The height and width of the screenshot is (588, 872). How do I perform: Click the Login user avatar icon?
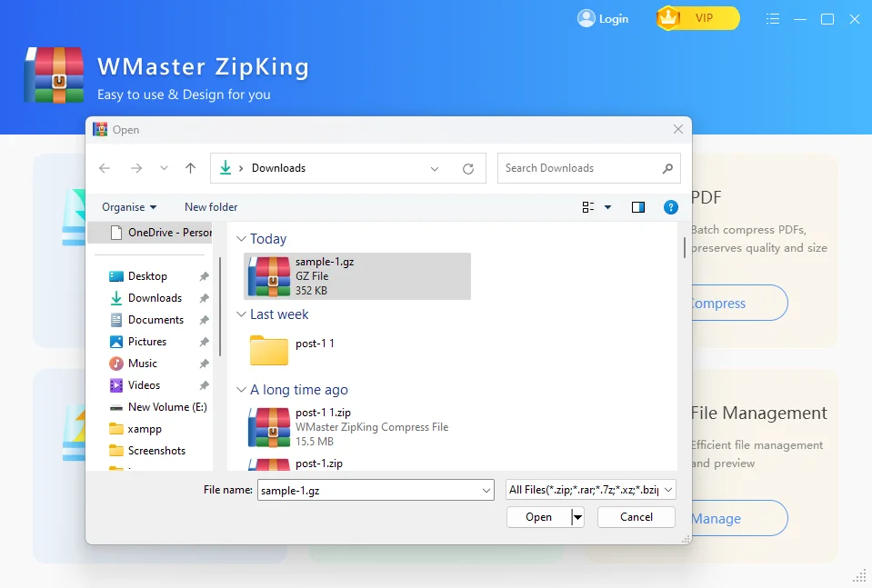(x=586, y=18)
